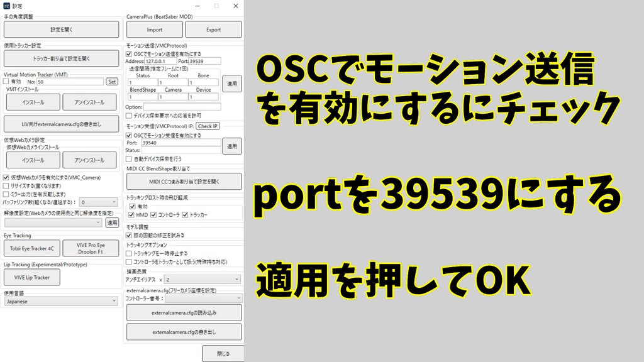Toggle OSC motion receiving enable checkbox

point(129,135)
